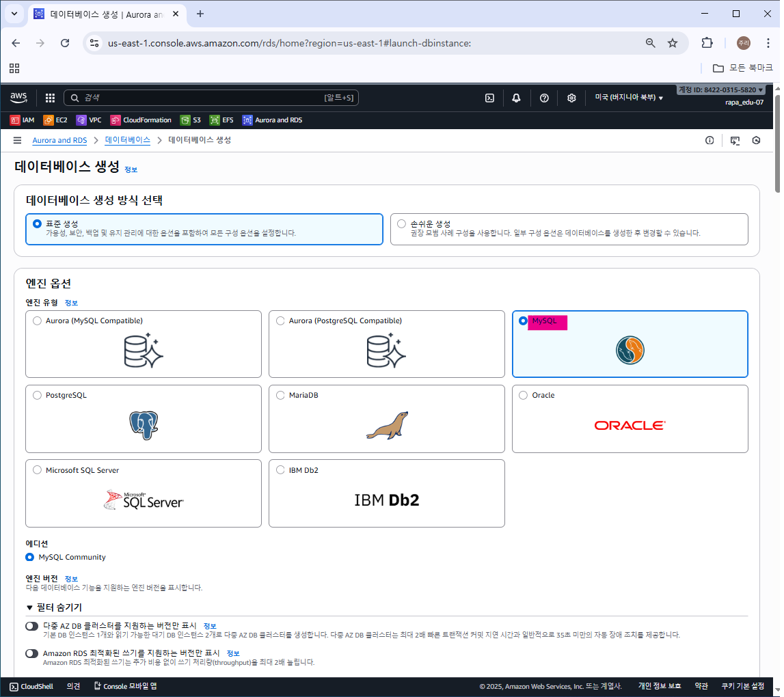The width and height of the screenshot is (784, 697).
Task: Open the info panel circle icon
Action: click(709, 141)
